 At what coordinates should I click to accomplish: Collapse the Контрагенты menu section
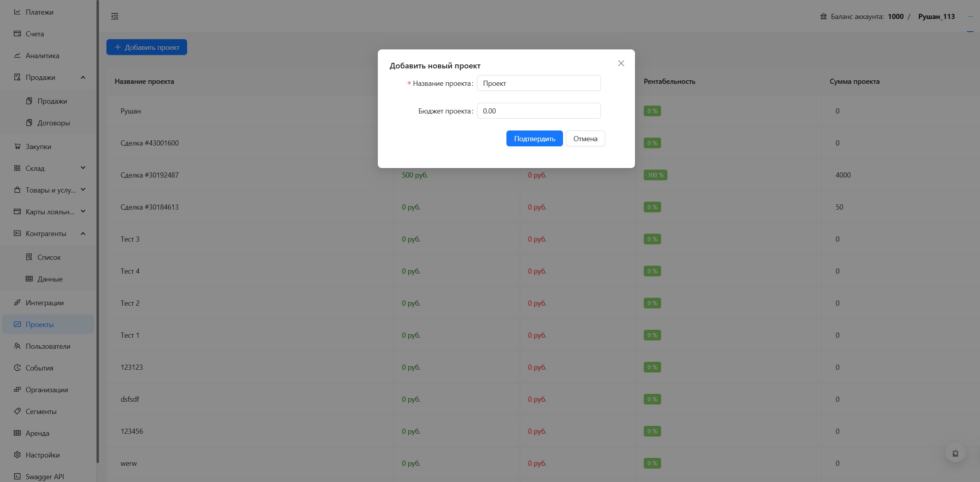point(83,234)
